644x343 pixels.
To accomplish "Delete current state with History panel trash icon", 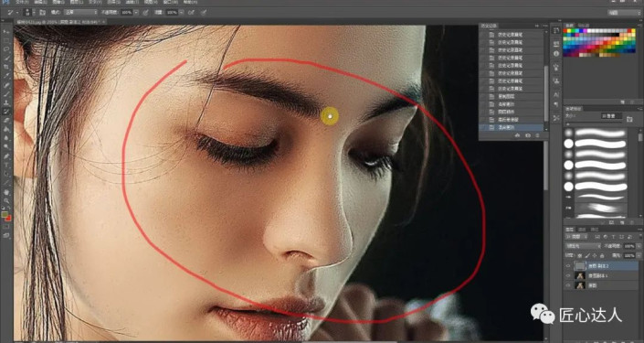I will click(x=538, y=135).
